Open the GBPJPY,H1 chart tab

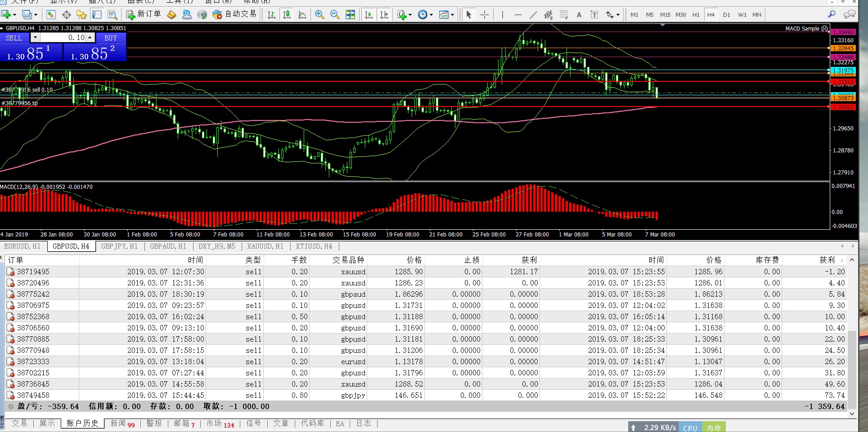[120, 246]
